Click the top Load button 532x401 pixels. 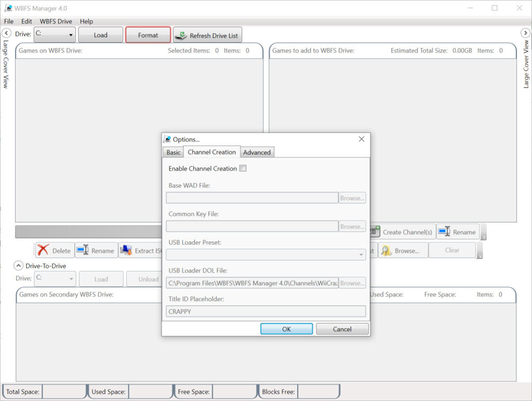point(100,35)
